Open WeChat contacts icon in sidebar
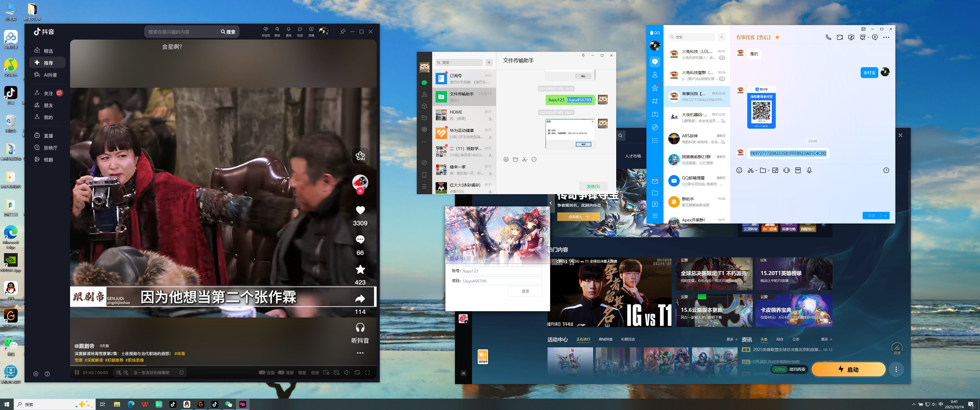Image resolution: width=980 pixels, height=410 pixels. point(424,94)
